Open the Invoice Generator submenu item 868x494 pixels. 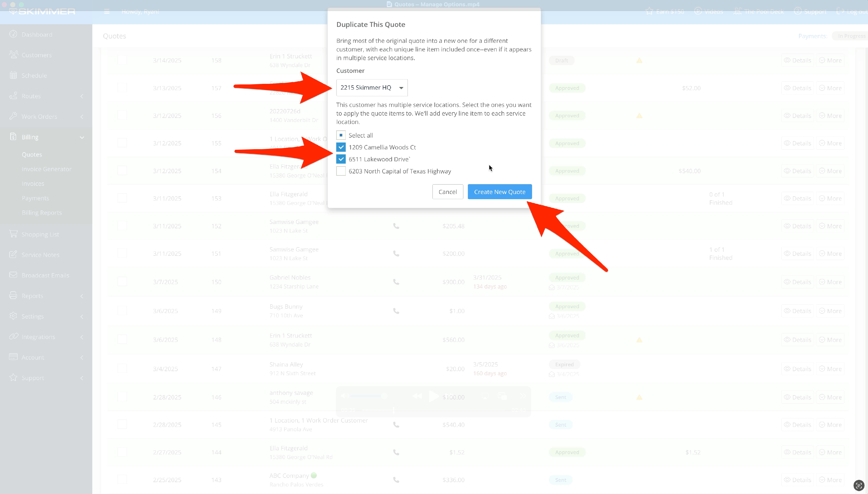pyautogui.click(x=47, y=169)
